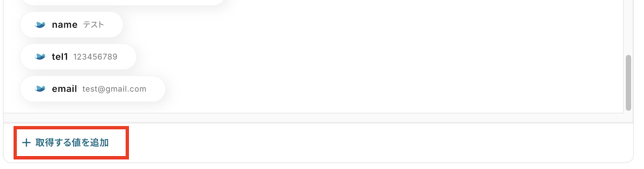Click the テスト value text
This screenshot has width=644, height=169.
click(x=93, y=25)
